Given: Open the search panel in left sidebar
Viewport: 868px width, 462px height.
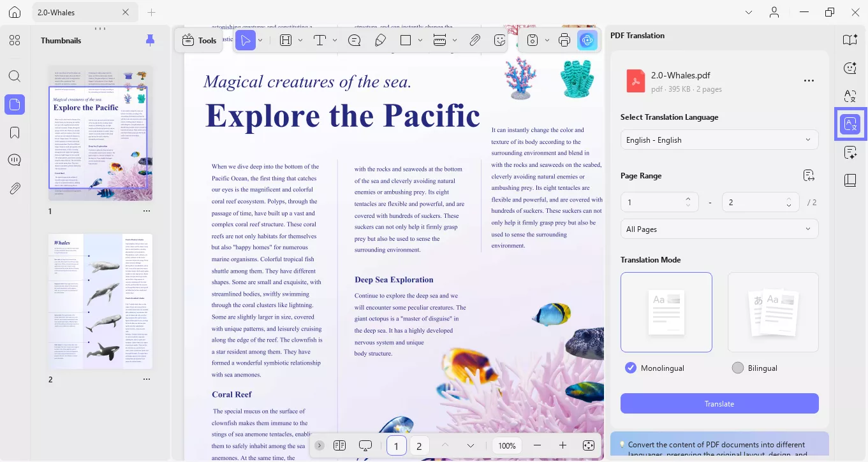Looking at the screenshot, I should point(15,76).
